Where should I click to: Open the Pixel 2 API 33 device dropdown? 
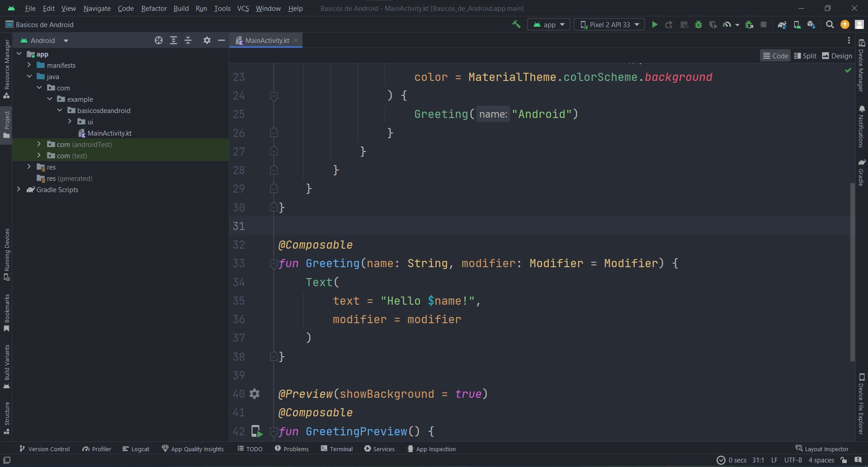(x=609, y=24)
